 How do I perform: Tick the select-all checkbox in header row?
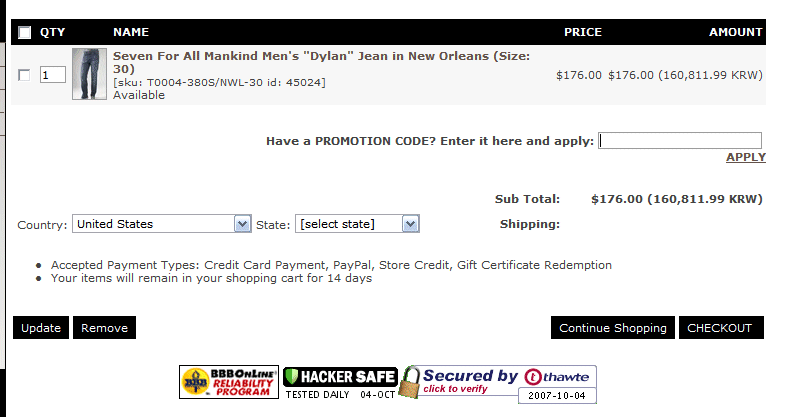pos(24,33)
